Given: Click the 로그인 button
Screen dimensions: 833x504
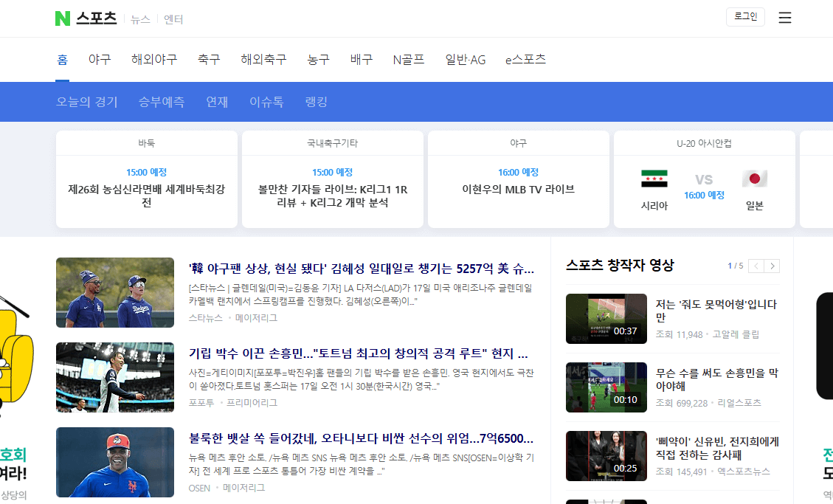Looking at the screenshot, I should (x=745, y=17).
